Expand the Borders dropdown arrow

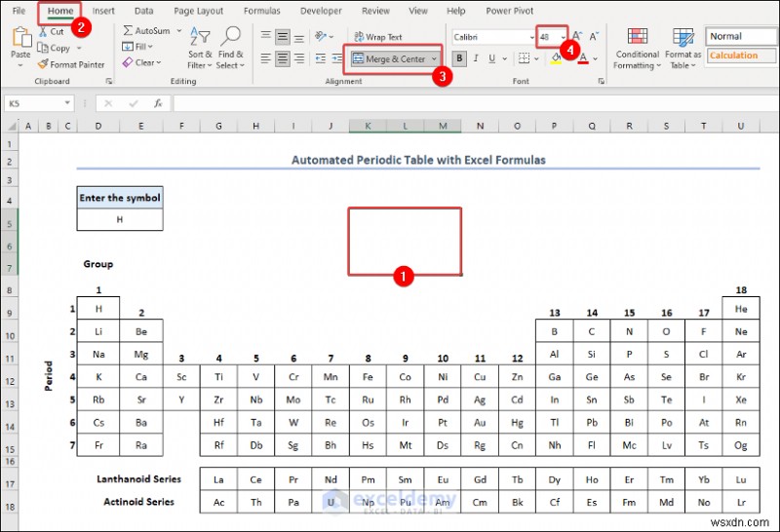[x=536, y=58]
